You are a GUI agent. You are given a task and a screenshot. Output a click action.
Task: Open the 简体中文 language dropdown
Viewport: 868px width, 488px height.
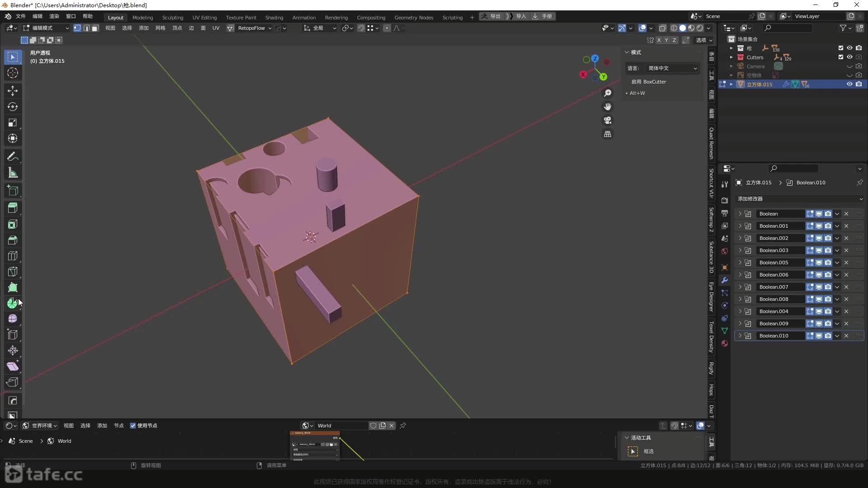(673, 68)
